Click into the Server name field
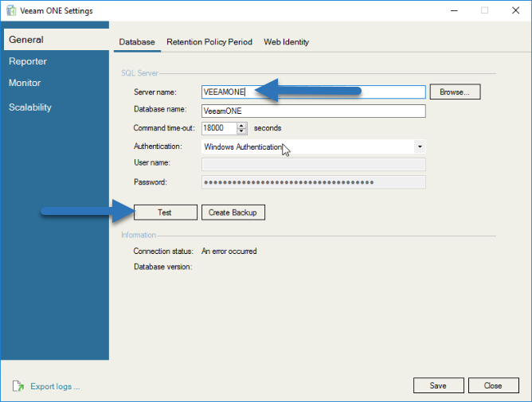 314,92
